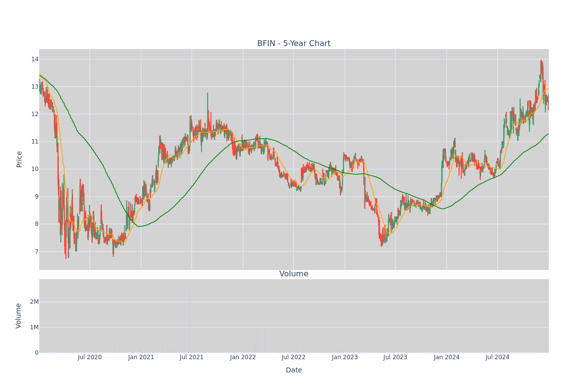Click the "Jul 2021" date tick
The height and width of the screenshot is (392, 588).
(x=192, y=357)
